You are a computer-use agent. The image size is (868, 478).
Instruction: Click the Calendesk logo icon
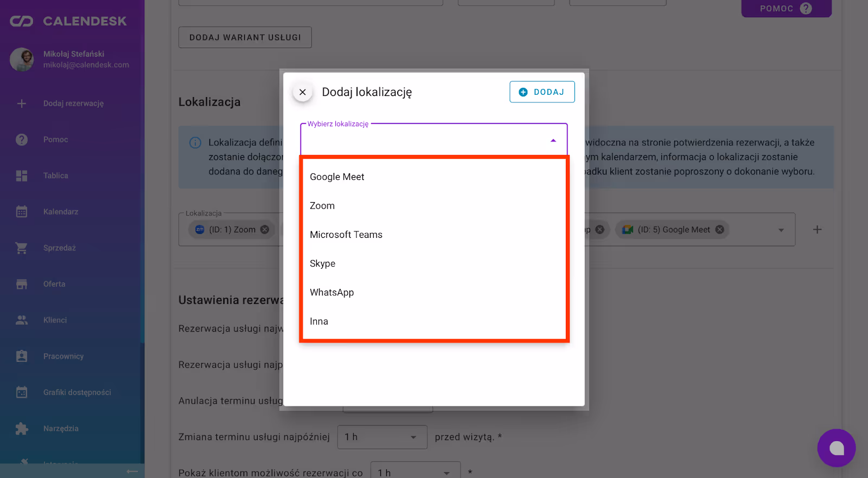click(22, 21)
